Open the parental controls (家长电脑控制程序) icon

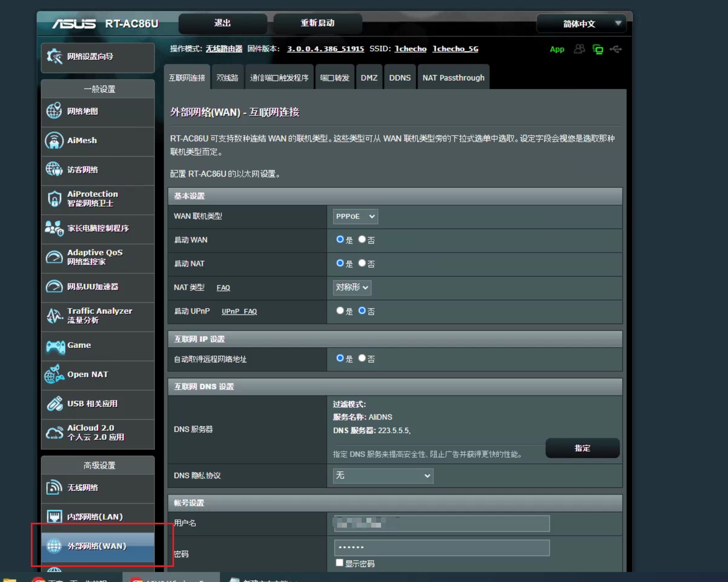click(54, 228)
